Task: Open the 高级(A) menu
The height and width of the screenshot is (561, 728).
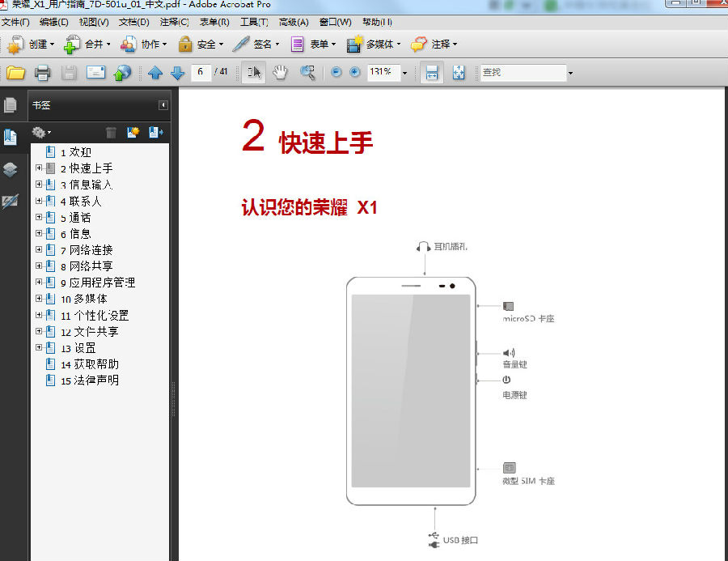Action: coord(294,22)
